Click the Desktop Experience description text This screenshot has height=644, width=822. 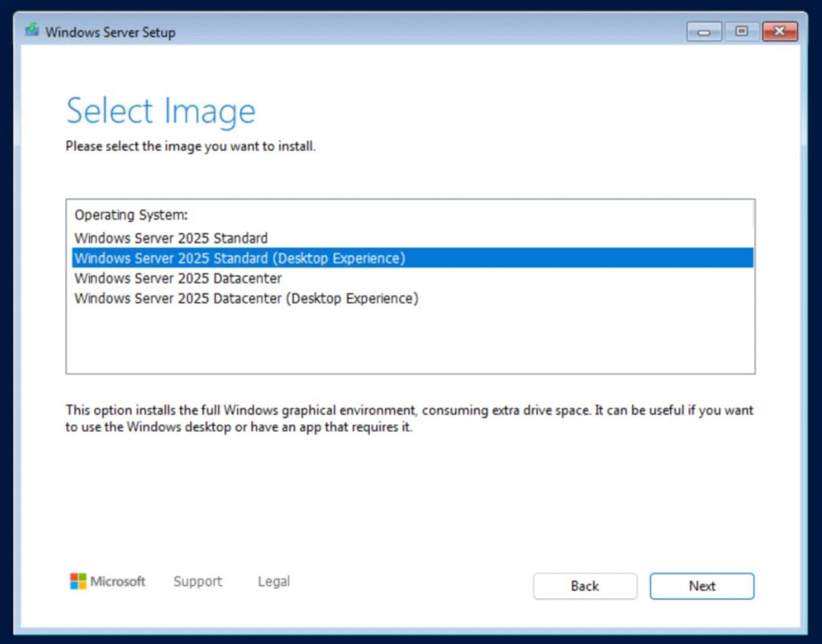pos(409,418)
